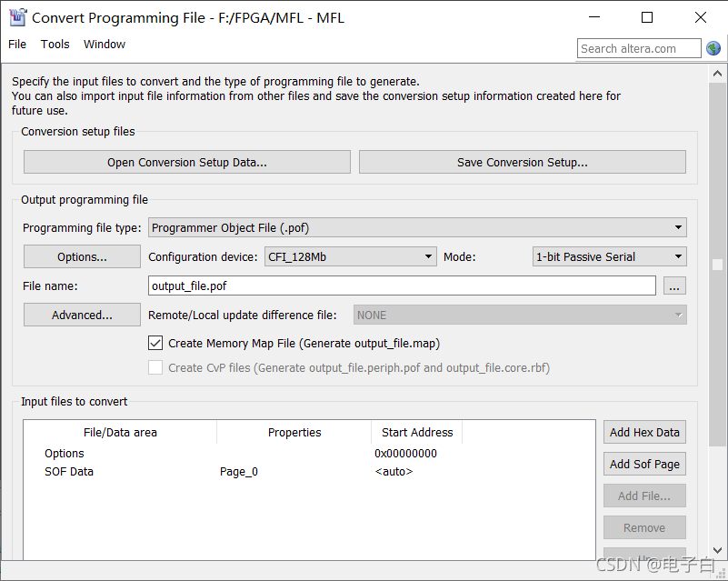This screenshot has width=728, height=581.
Task: Focus the output_file.pof file name field
Action: 402,285
